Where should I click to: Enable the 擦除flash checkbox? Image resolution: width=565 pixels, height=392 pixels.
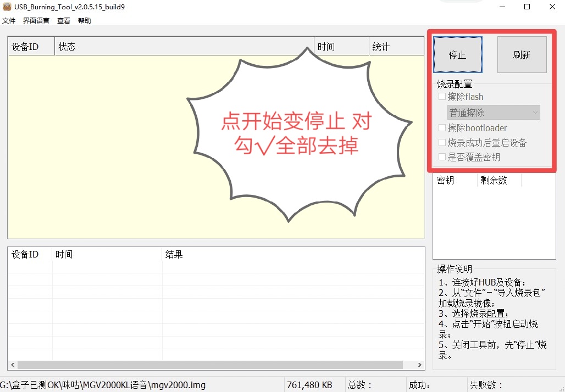(442, 96)
